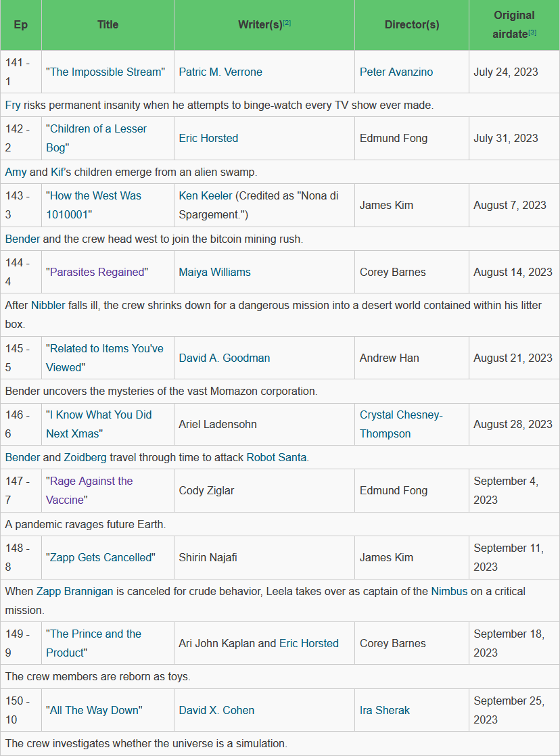
Task: Select "The crew members are reborn as toys."
Action: 98,676
